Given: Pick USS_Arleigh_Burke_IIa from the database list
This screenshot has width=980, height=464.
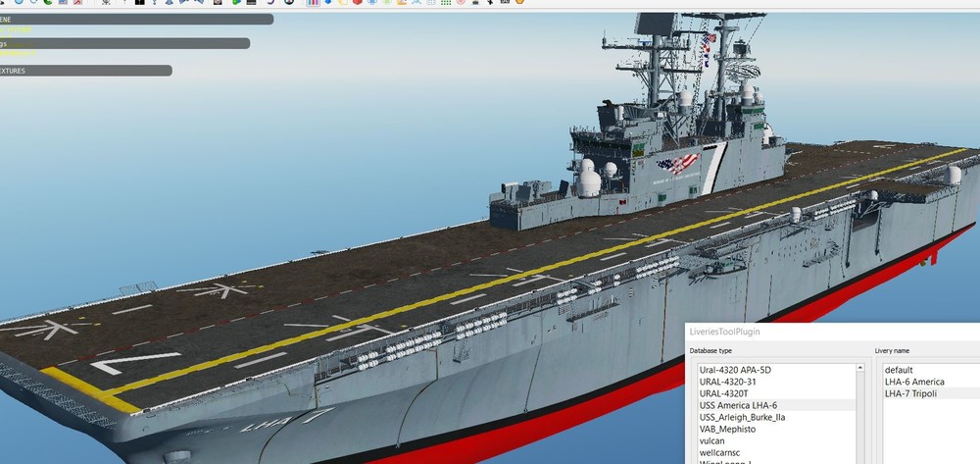Looking at the screenshot, I should click(x=742, y=417).
